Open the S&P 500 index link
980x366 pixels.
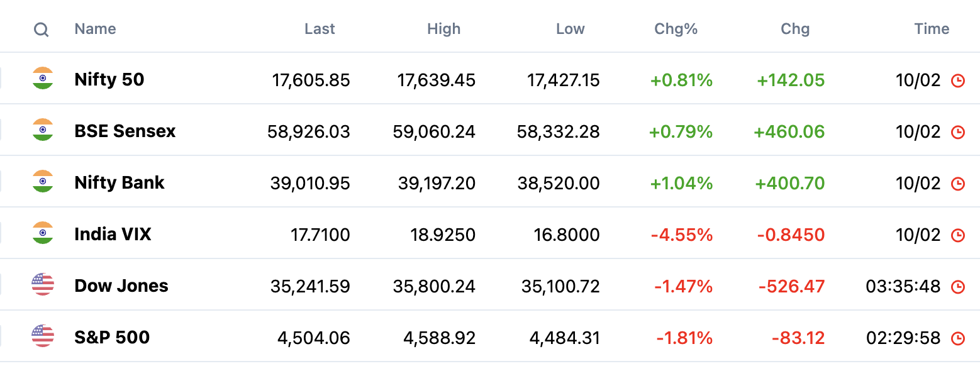click(x=112, y=337)
